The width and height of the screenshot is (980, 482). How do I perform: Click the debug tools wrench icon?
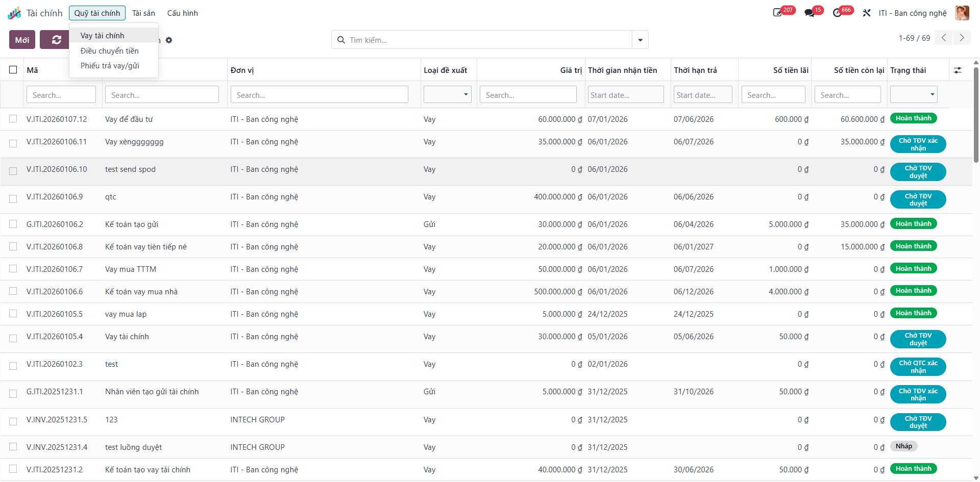pyautogui.click(x=867, y=13)
